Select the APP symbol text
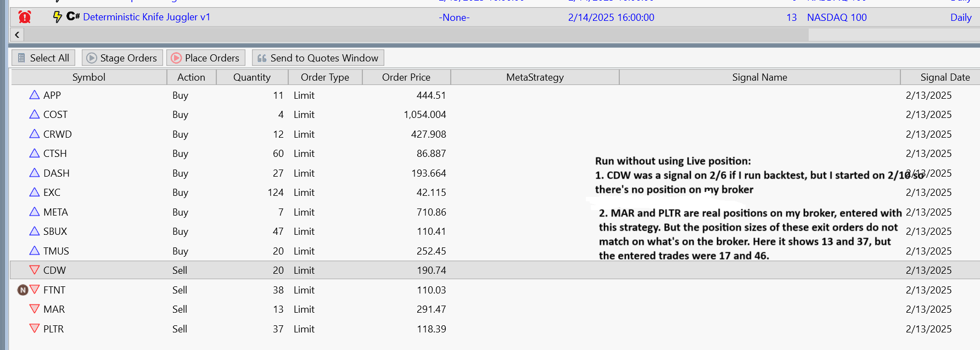The width and height of the screenshot is (980, 350). 52,95
